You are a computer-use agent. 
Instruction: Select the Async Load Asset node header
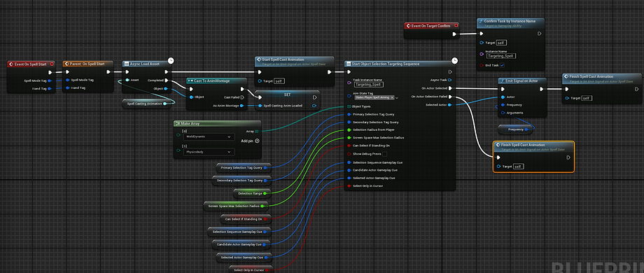coord(146,64)
